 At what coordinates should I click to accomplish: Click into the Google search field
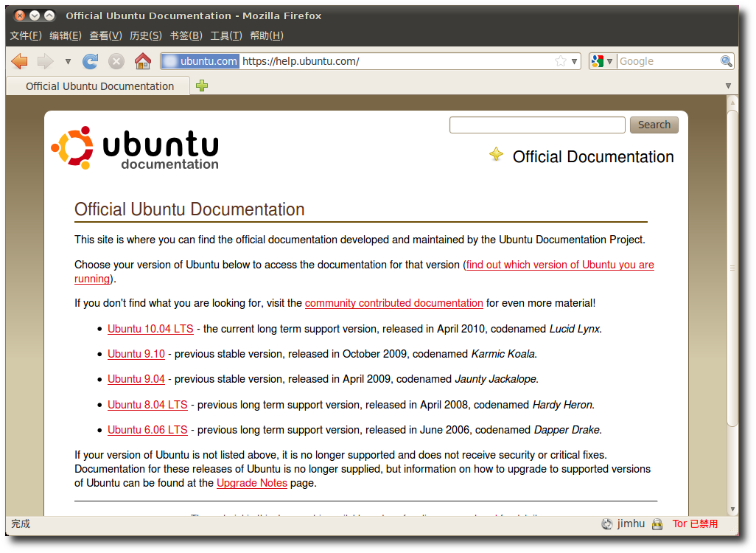[668, 61]
